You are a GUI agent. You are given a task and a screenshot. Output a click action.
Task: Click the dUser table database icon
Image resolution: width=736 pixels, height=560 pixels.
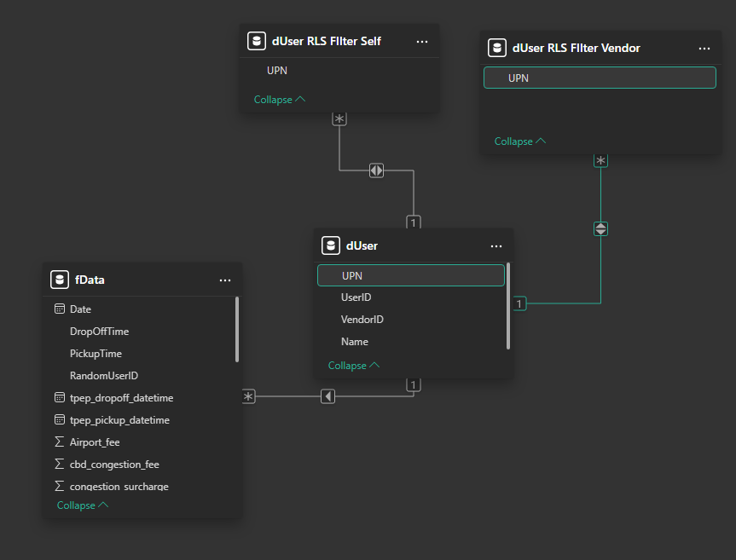(331, 245)
